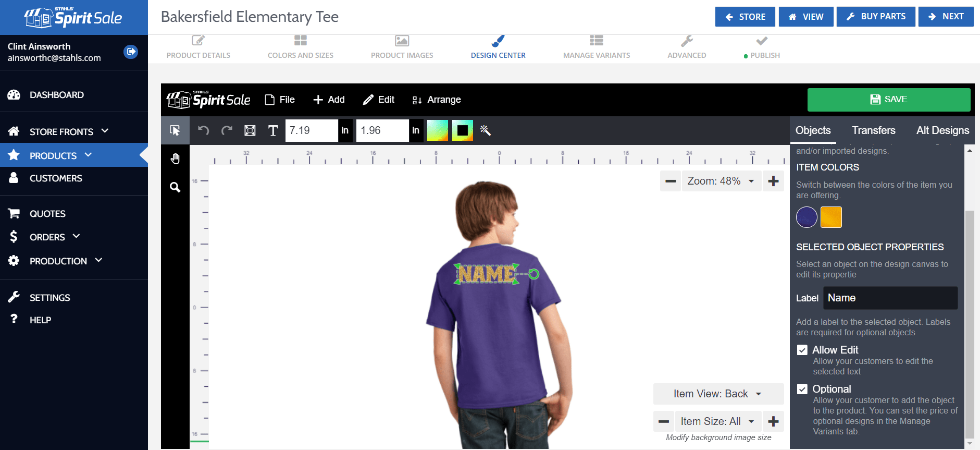Activate the hand pan tool
Screen dimensions: 980x450
[175, 159]
